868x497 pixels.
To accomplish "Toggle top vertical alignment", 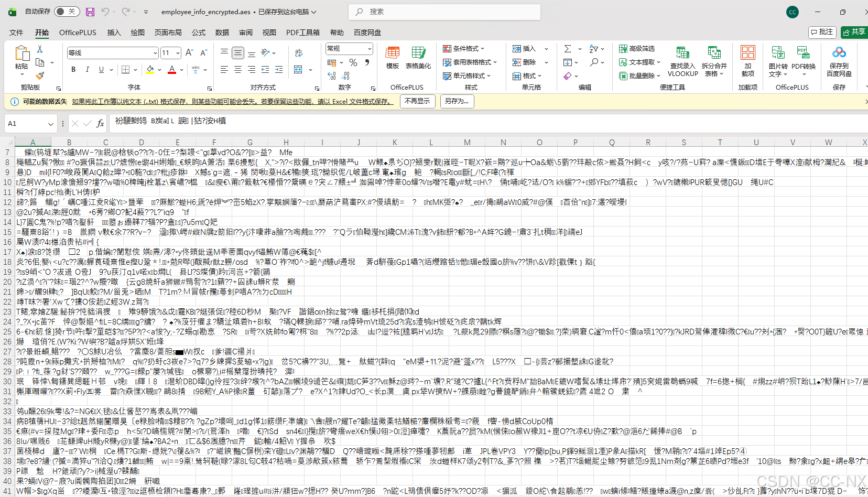I will [x=224, y=52].
